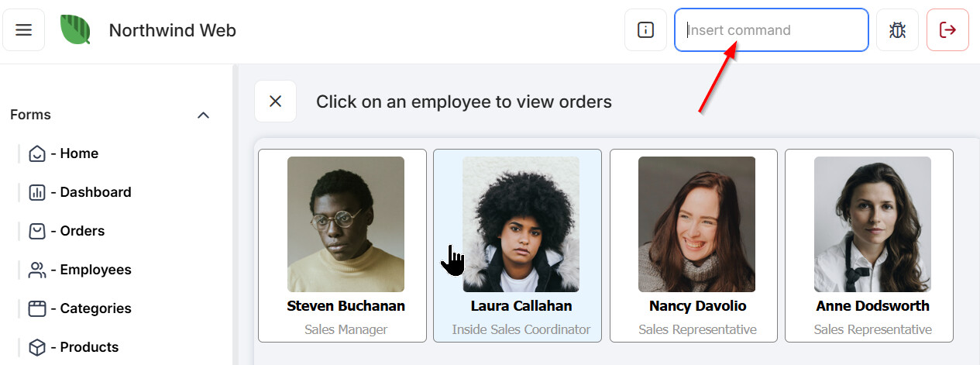Close the employee selection panel
980x365 pixels.
click(x=275, y=102)
